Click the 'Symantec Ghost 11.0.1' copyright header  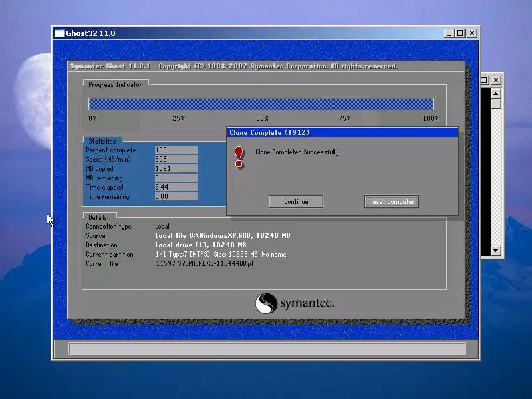coord(234,66)
